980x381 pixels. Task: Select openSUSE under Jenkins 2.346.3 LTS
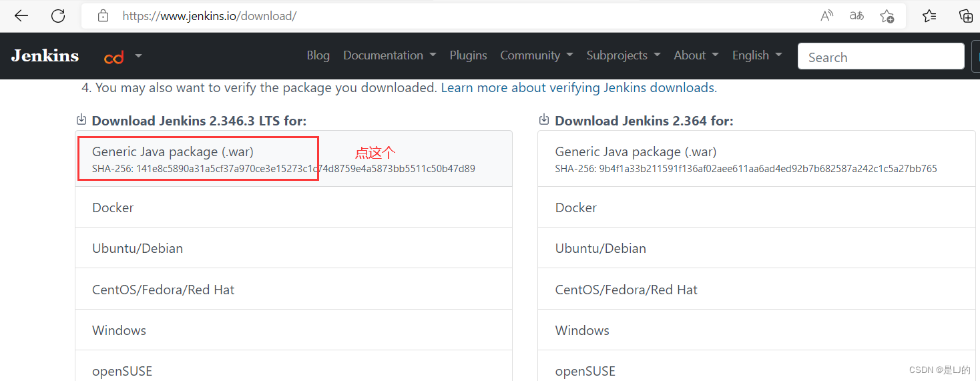pyautogui.click(x=294, y=366)
